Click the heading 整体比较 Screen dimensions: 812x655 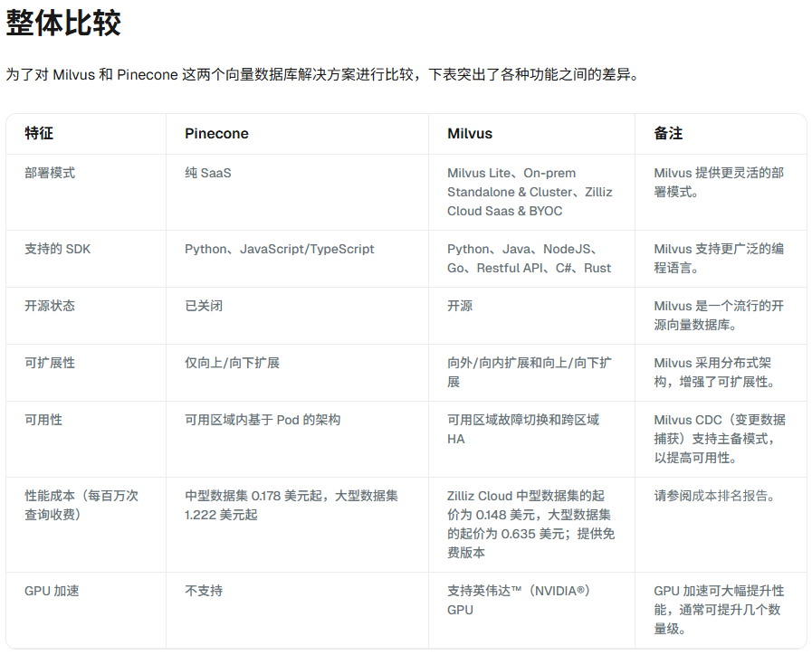[63, 24]
